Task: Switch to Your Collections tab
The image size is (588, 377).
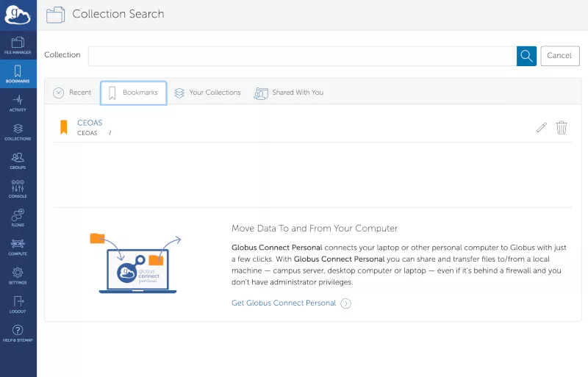Action: [x=207, y=93]
